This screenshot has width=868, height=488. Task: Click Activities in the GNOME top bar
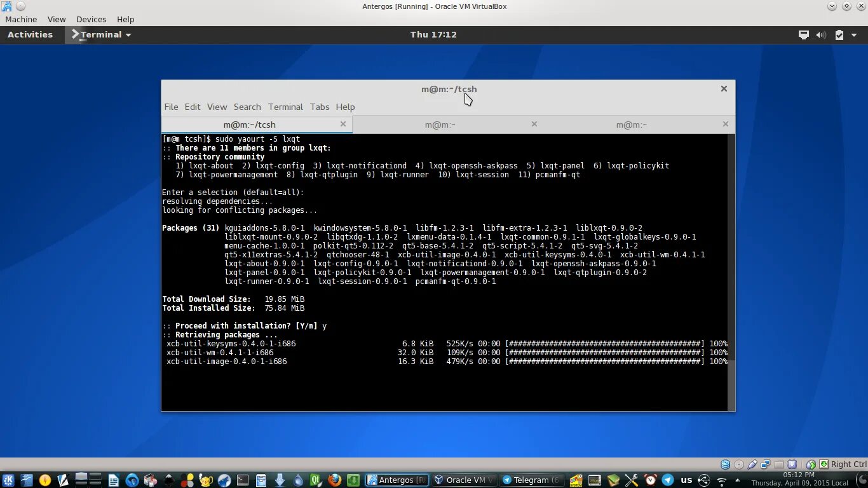pyautogui.click(x=30, y=35)
